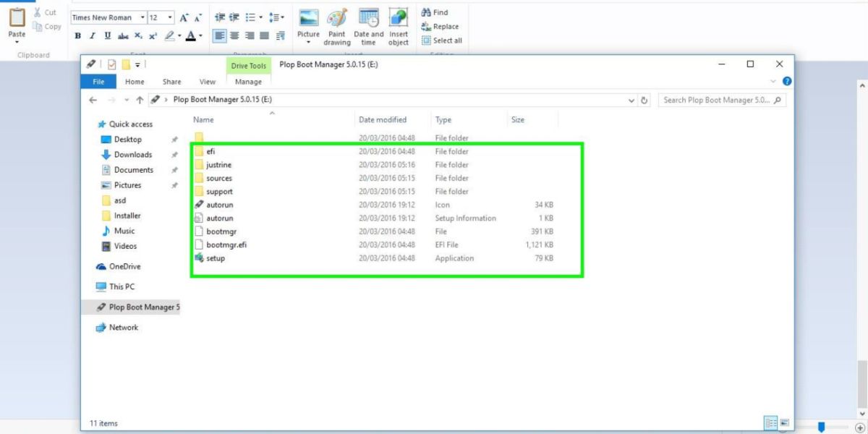Toggle bold text formatting

(x=77, y=36)
